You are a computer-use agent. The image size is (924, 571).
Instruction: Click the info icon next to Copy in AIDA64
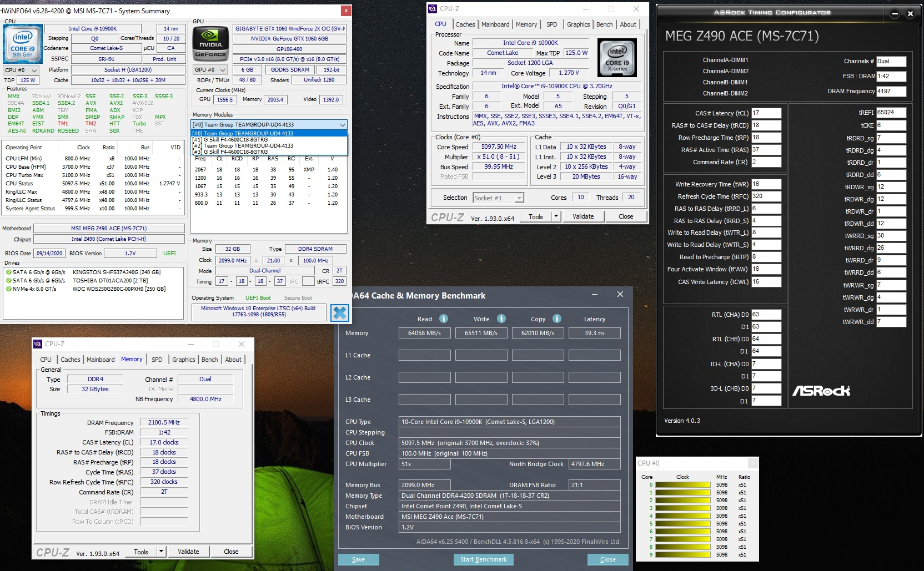click(x=557, y=319)
